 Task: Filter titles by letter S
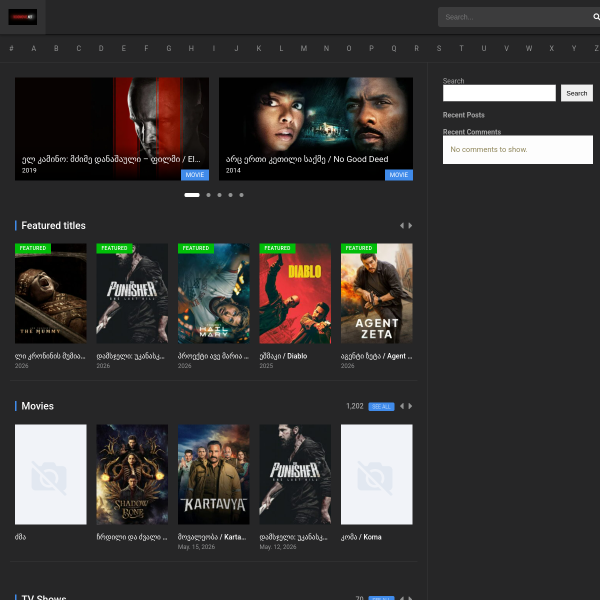[x=439, y=49]
